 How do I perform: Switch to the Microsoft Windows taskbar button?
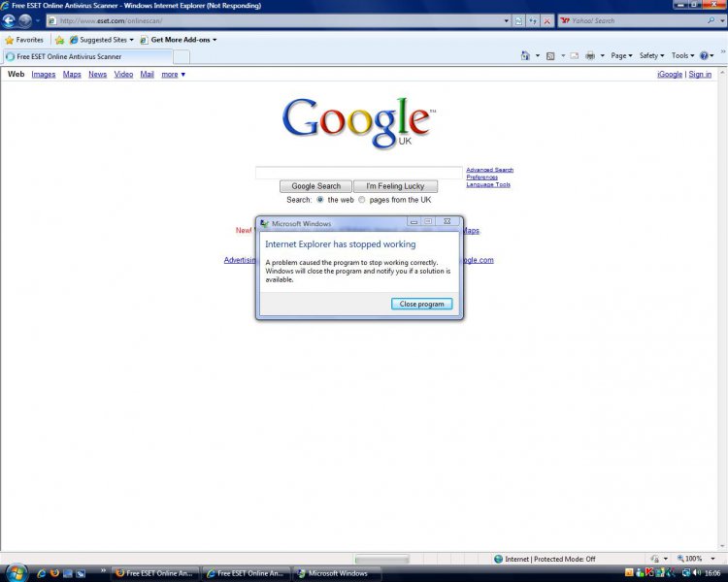tap(338, 573)
